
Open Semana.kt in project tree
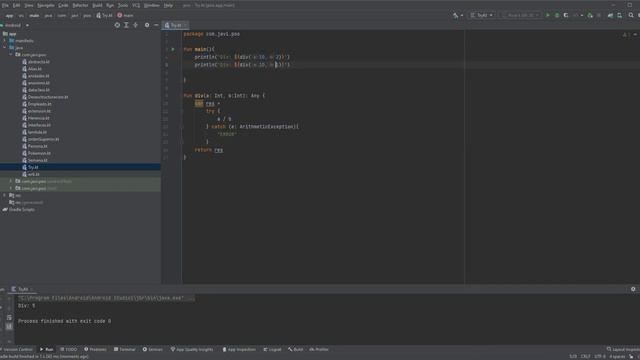tap(36, 160)
